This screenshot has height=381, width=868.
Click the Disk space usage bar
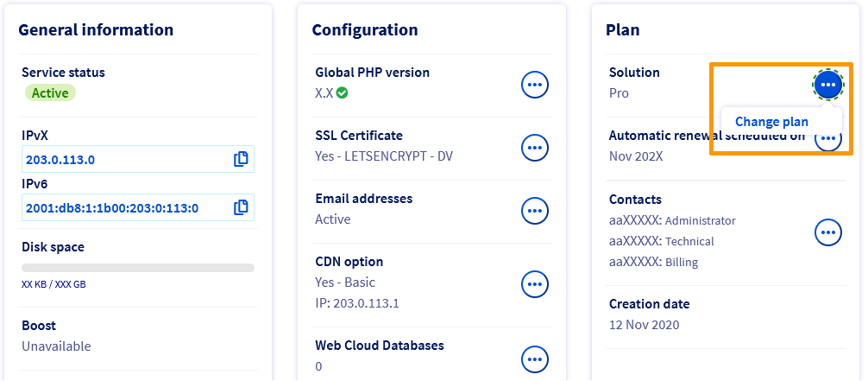pos(138,268)
